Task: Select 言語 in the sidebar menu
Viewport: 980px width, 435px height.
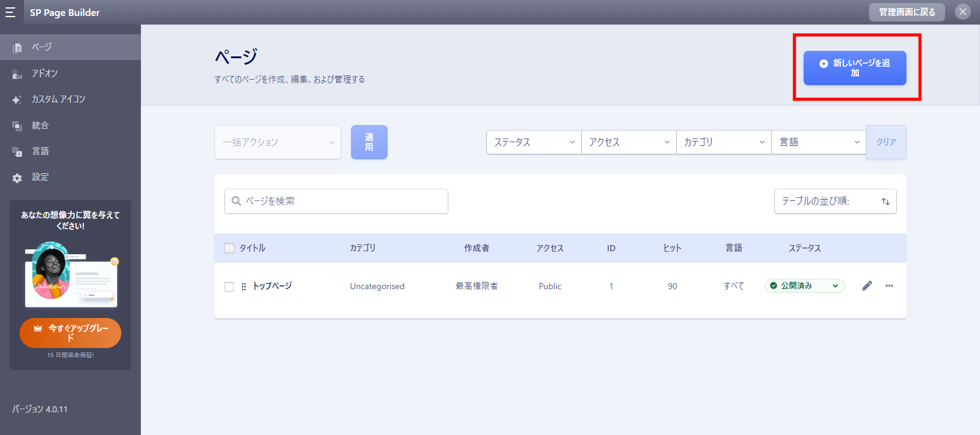Action: [x=40, y=151]
